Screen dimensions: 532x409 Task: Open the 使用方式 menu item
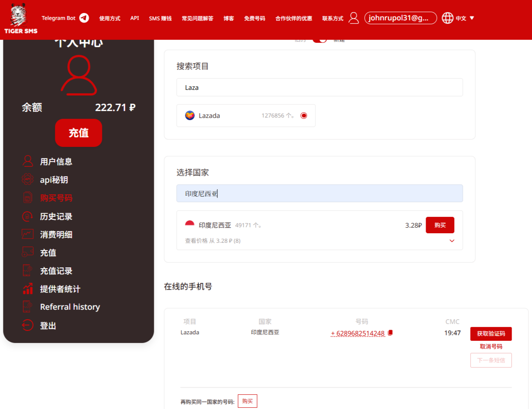click(x=110, y=18)
